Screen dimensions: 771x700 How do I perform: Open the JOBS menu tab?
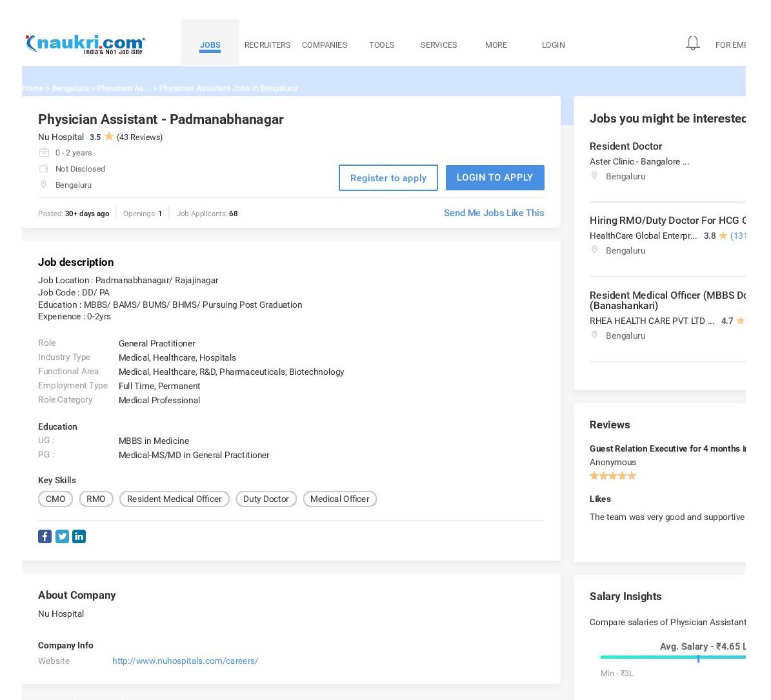click(210, 45)
